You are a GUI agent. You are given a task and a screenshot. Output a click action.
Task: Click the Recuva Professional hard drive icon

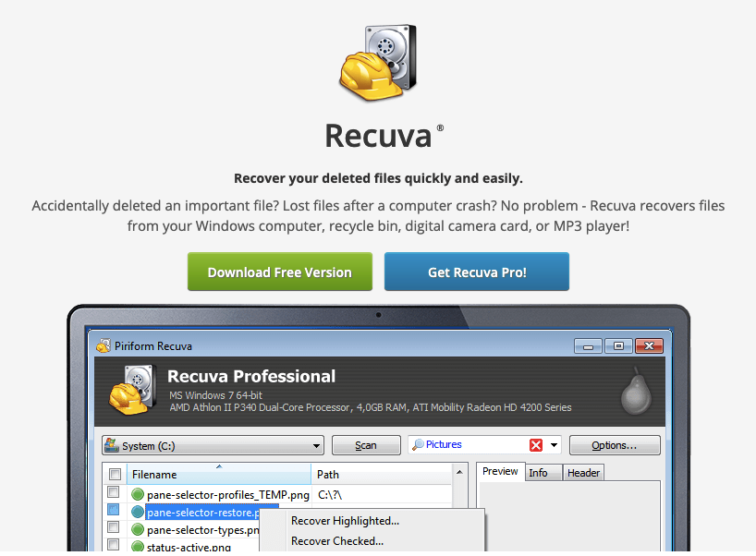[133, 389]
